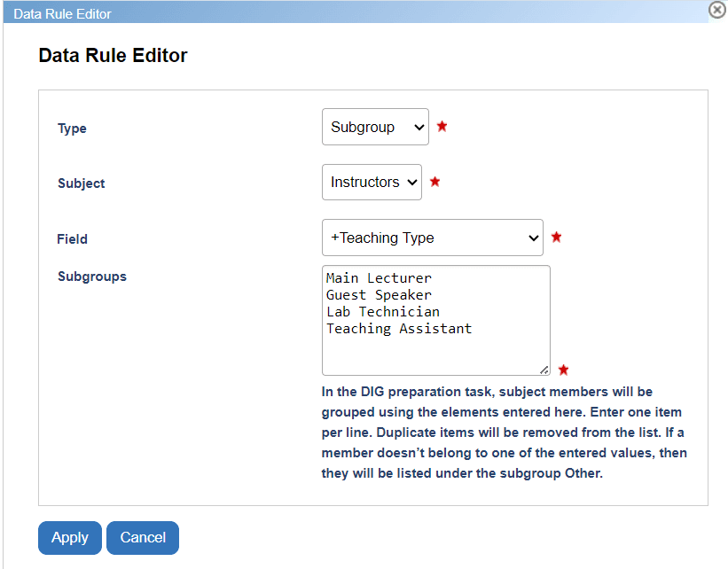Place cursor on Teaching Assistant line
This screenshot has height=569, width=728.
[x=399, y=329]
